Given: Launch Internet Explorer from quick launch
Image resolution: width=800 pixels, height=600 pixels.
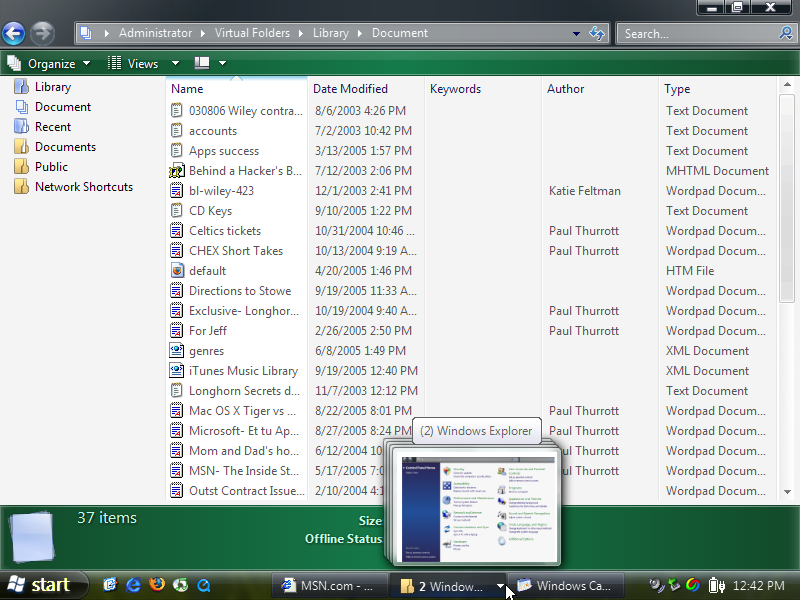Looking at the screenshot, I should pyautogui.click(x=133, y=585).
